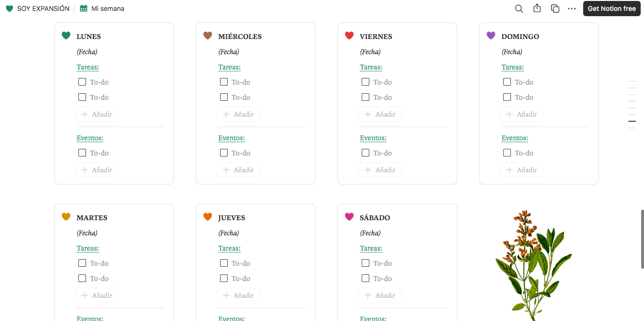644x321 pixels.
Task: Click the duplicate pages icon top right
Action: [x=555, y=9]
